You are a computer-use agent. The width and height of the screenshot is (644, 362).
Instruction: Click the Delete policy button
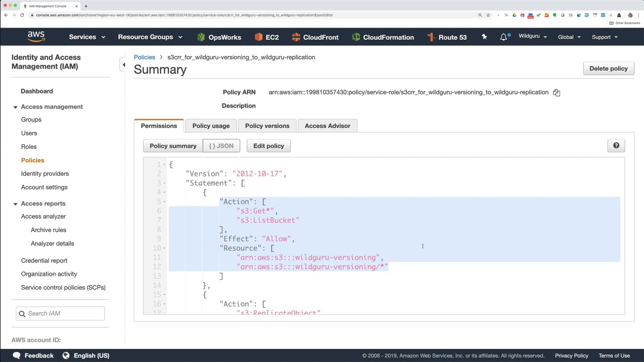pos(608,68)
